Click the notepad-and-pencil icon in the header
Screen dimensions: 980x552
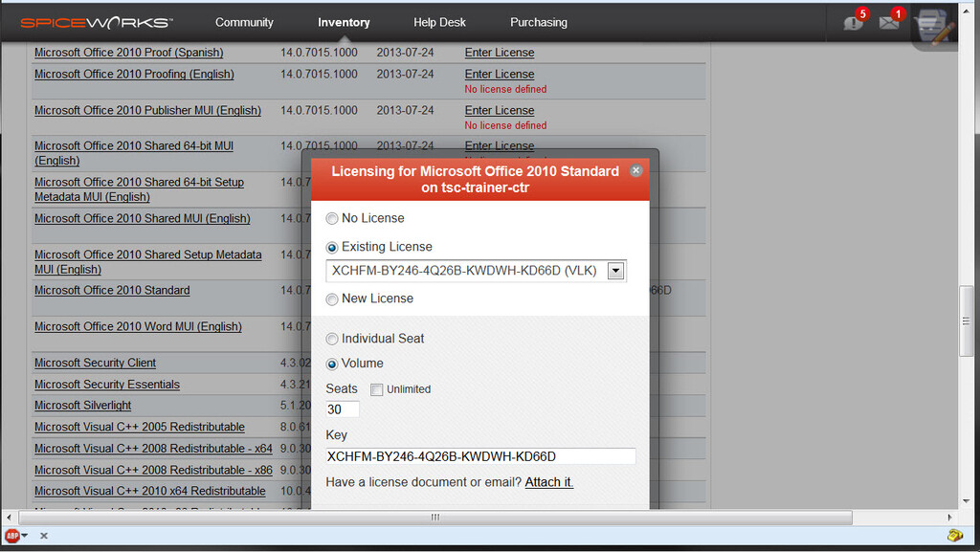point(931,26)
